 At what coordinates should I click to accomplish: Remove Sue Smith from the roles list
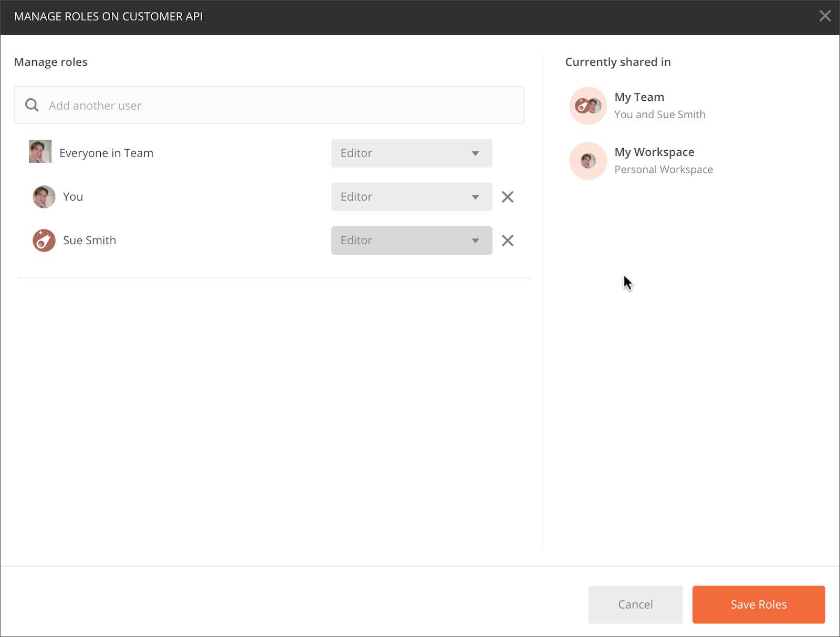[508, 241]
